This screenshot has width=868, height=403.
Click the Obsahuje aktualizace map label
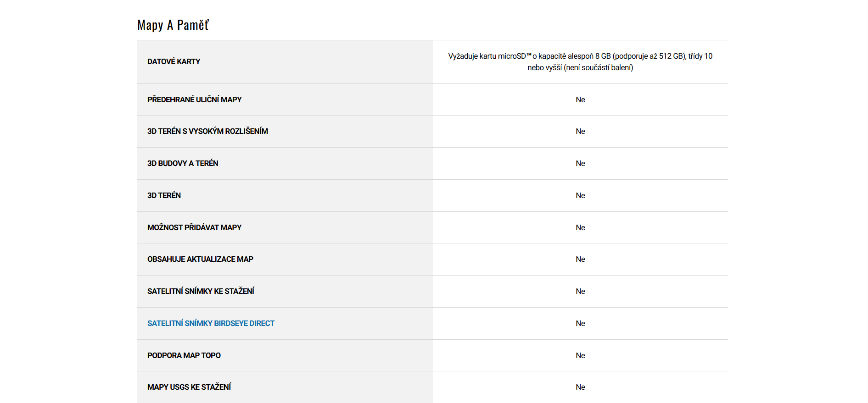[200, 259]
